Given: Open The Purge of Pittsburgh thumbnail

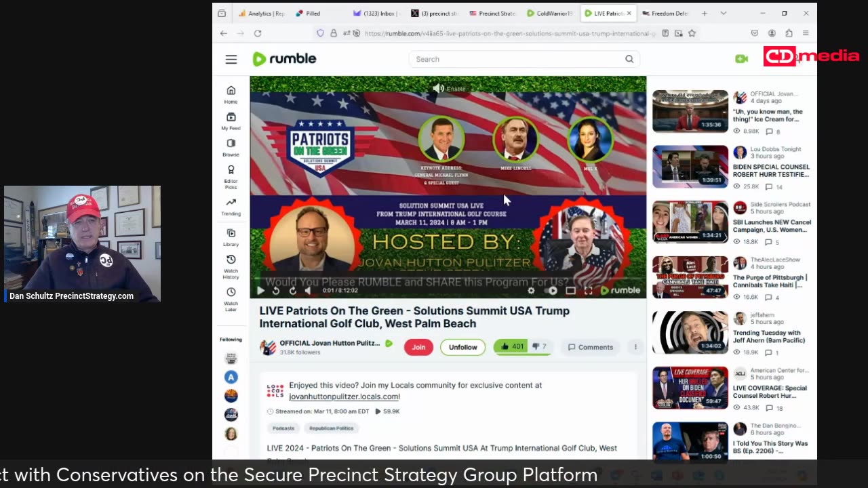Looking at the screenshot, I should pos(690,277).
